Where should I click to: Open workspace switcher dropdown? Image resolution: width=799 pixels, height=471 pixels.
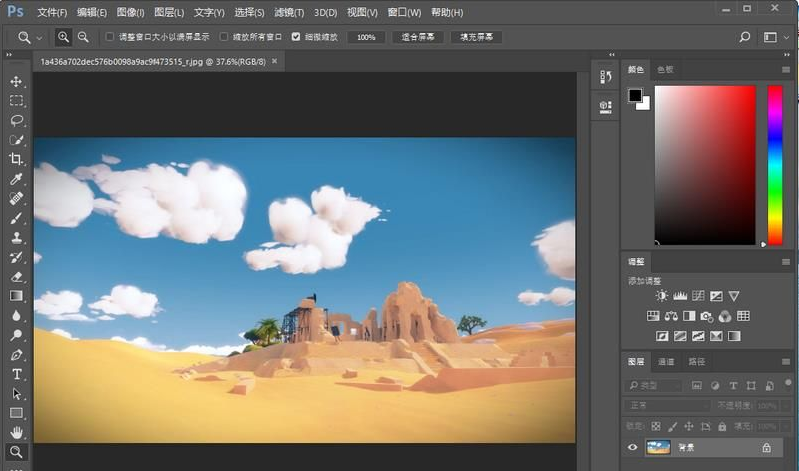pos(786,37)
